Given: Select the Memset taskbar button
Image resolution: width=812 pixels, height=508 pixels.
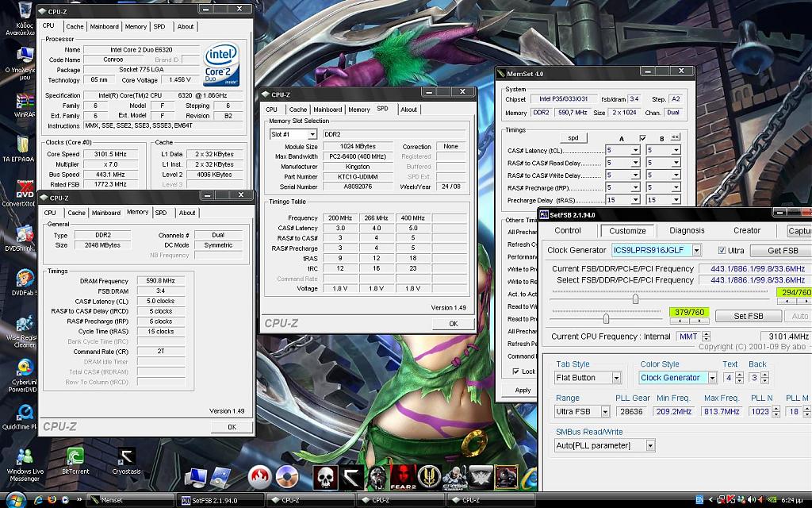Looking at the screenshot, I should pos(129,500).
